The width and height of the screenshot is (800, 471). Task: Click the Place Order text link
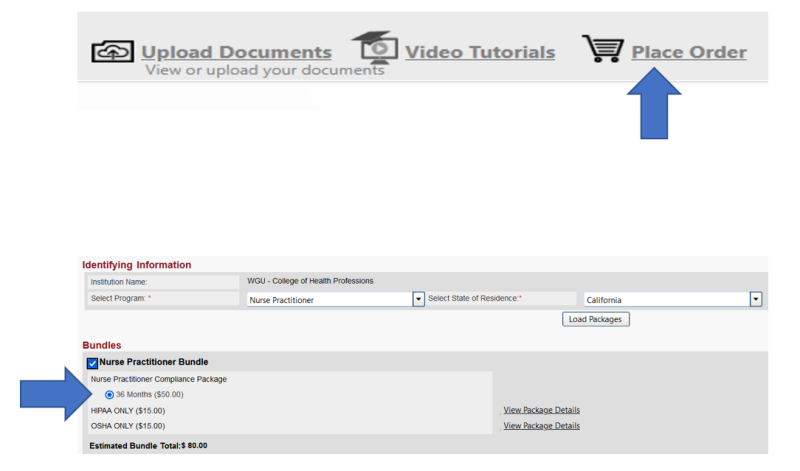[688, 52]
